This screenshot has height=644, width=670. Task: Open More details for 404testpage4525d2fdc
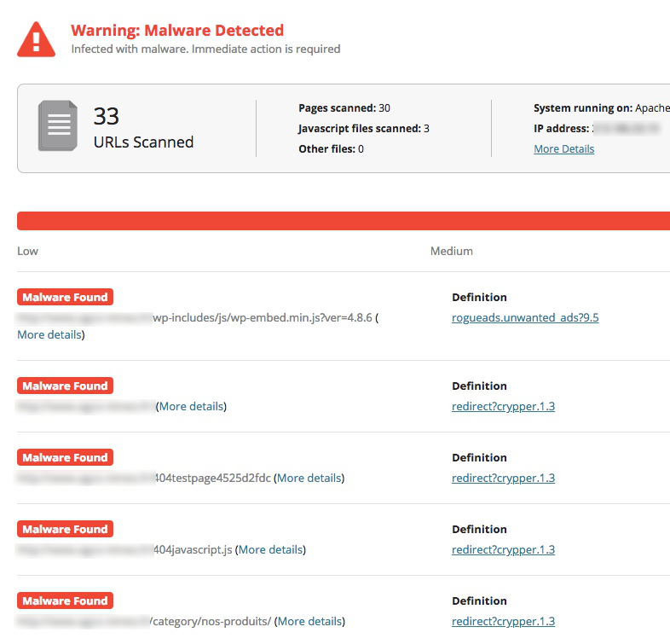coord(309,479)
